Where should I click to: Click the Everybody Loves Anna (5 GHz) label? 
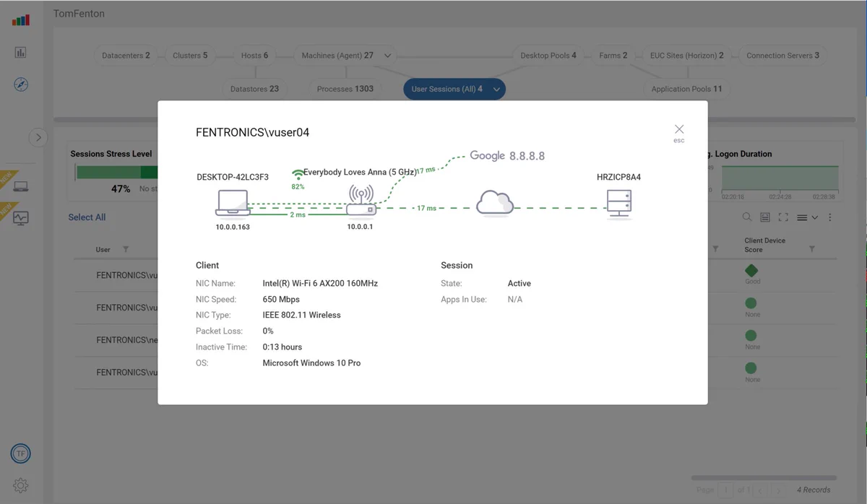(x=360, y=172)
